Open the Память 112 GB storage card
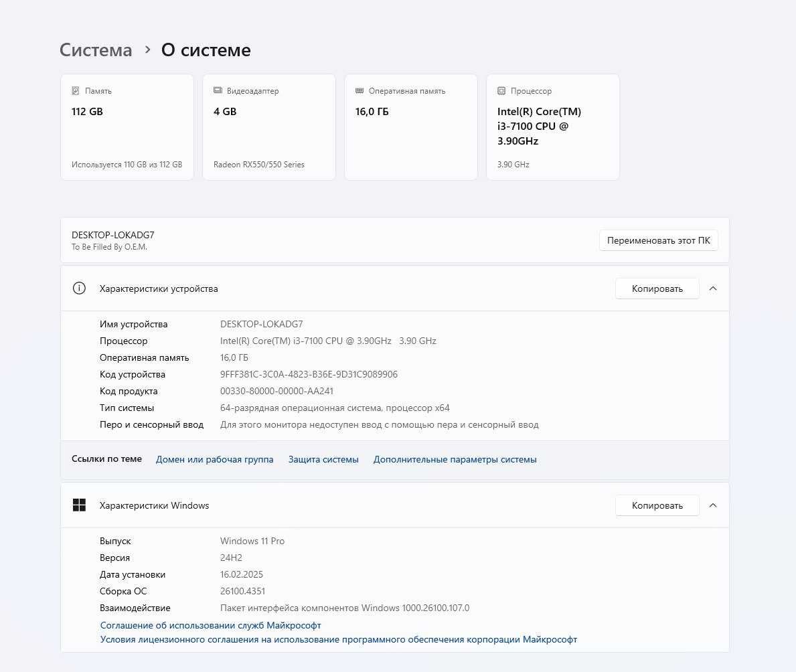The height and width of the screenshot is (672, 796). (127, 127)
